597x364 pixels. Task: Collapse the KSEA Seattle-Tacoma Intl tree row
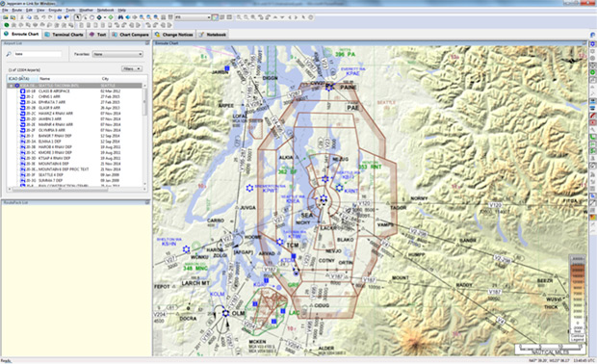coord(11,86)
